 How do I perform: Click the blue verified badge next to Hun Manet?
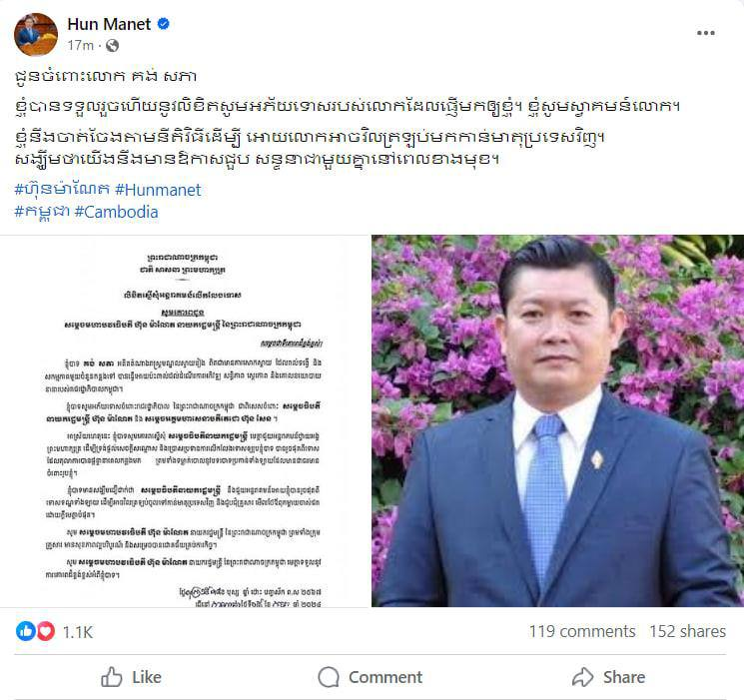(163, 23)
